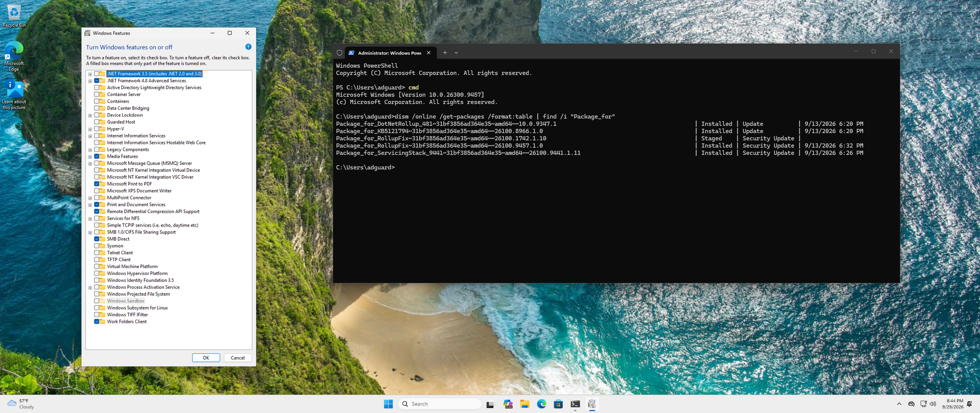Open the weather widget showing 57°F Cloudy
Screen dimensions: 980x413
tap(21, 404)
